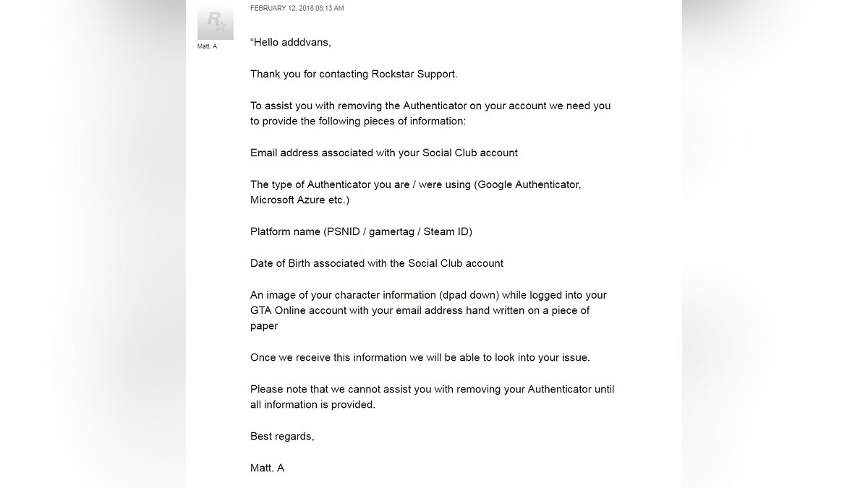Click the February 12, 2018 timestamp
868x488 pixels.
pyautogui.click(x=297, y=8)
